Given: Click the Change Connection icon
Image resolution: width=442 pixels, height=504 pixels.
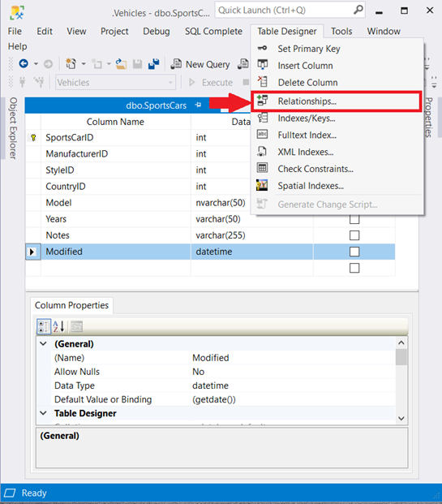Looking at the screenshot, I should (39, 82).
